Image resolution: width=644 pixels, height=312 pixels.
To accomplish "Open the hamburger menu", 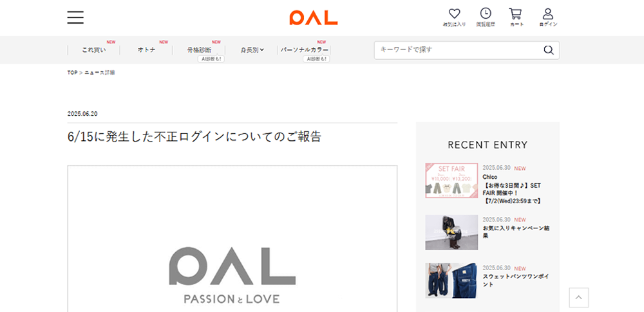I will point(75,17).
